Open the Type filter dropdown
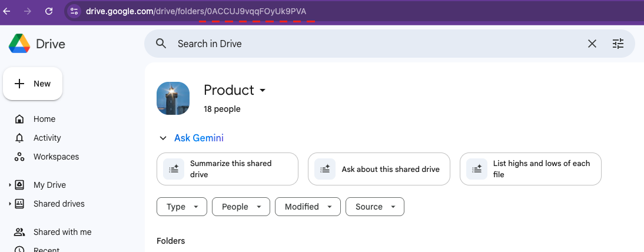This screenshot has width=644, height=252. 182,207
